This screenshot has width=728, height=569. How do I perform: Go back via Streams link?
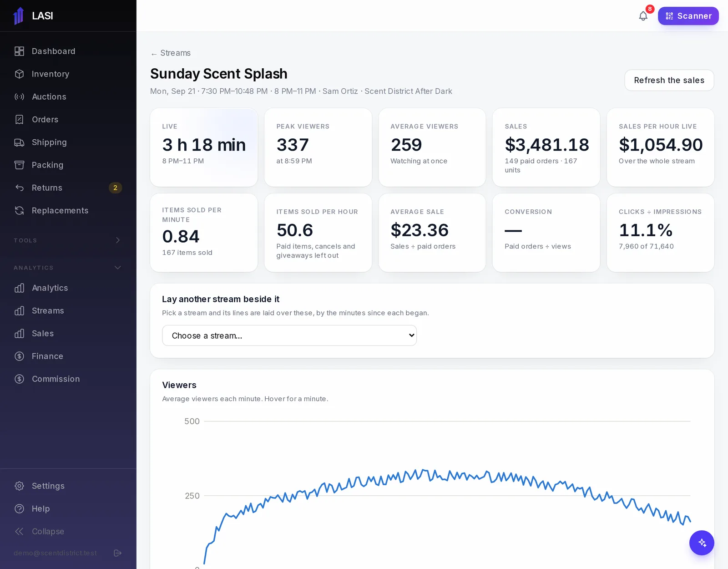(x=171, y=53)
